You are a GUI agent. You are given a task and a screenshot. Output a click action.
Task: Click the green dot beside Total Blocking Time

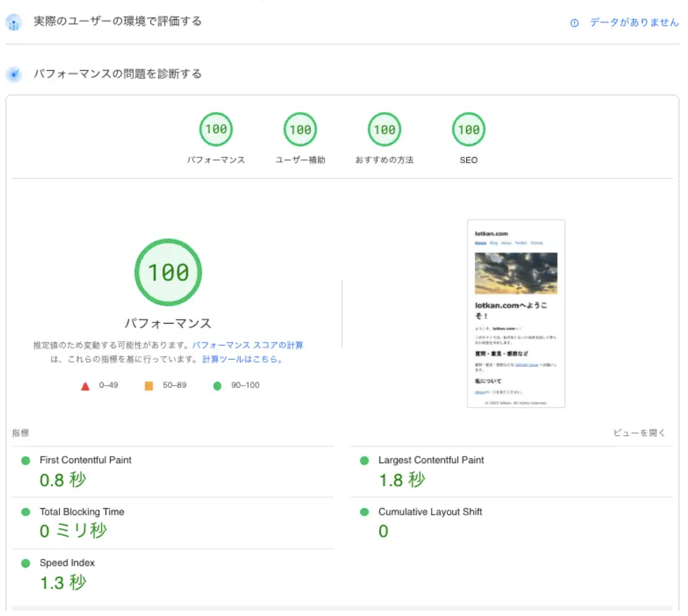[x=26, y=512]
